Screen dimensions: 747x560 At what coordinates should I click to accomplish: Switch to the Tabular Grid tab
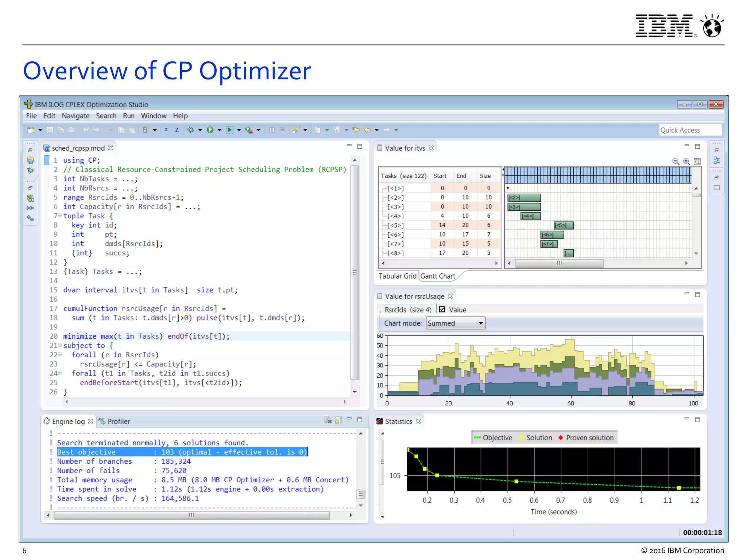[x=397, y=276]
